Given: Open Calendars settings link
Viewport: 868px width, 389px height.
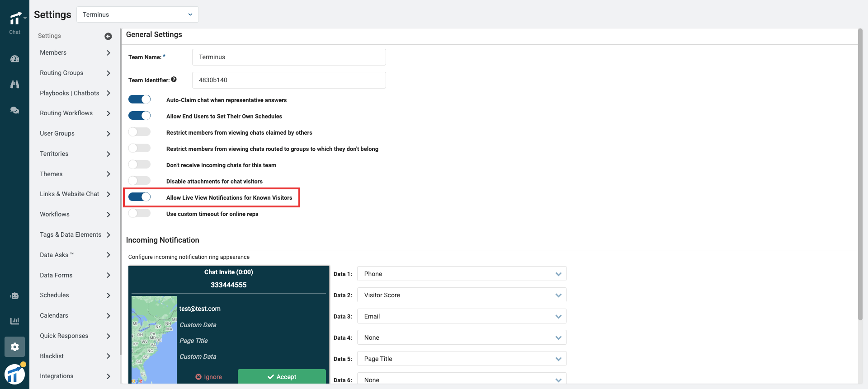Looking at the screenshot, I should click(x=54, y=315).
